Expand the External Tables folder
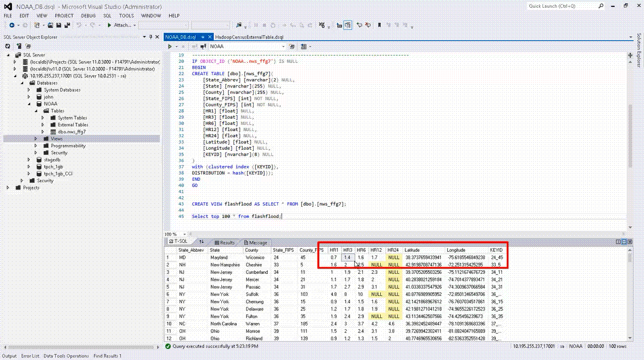Image resolution: width=644 pixels, height=360 pixels. 43,125
